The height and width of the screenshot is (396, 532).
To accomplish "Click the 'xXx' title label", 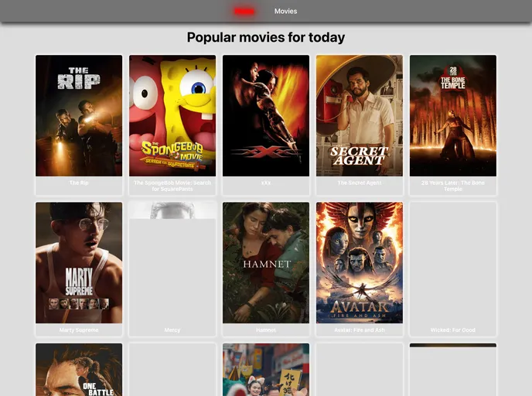I will (x=266, y=183).
